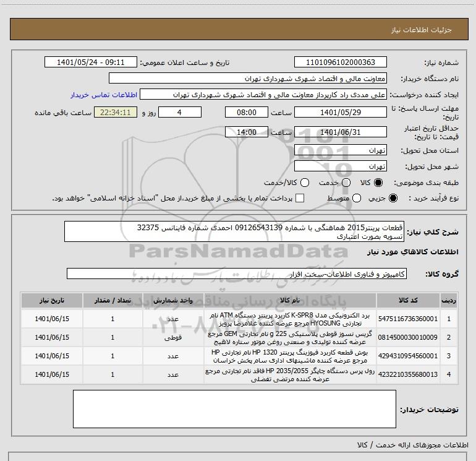Click the HP 1320 fusing bushing item name

tap(290, 356)
